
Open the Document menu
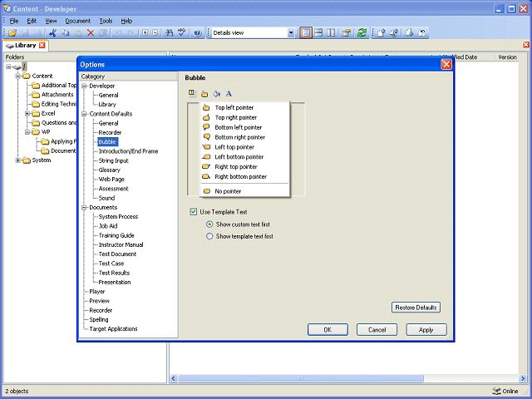(77, 21)
